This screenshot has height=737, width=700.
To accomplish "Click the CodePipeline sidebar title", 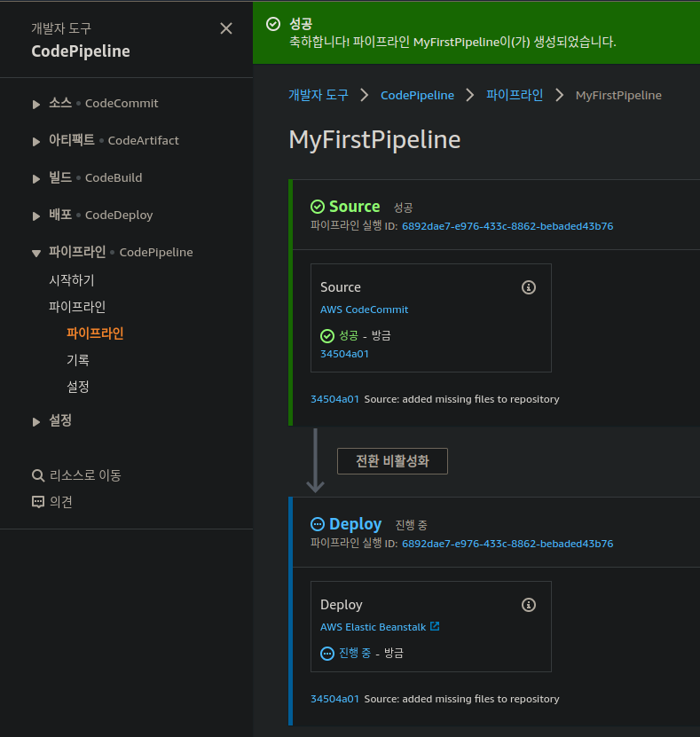I will pyautogui.click(x=81, y=51).
